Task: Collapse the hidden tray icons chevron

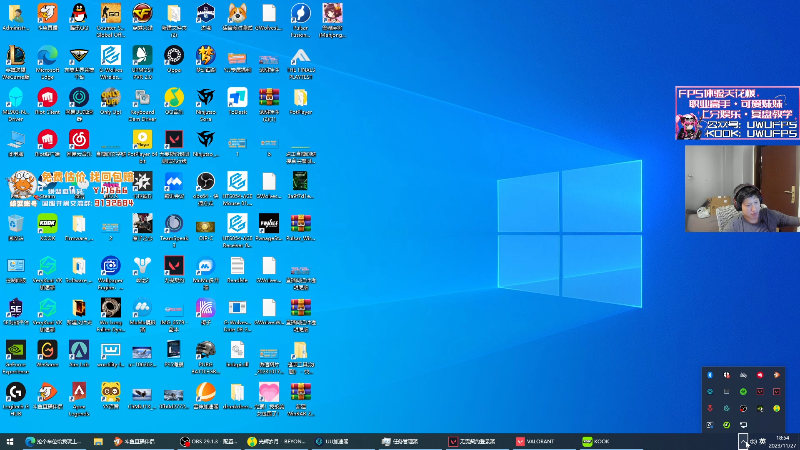Action: [x=743, y=441]
